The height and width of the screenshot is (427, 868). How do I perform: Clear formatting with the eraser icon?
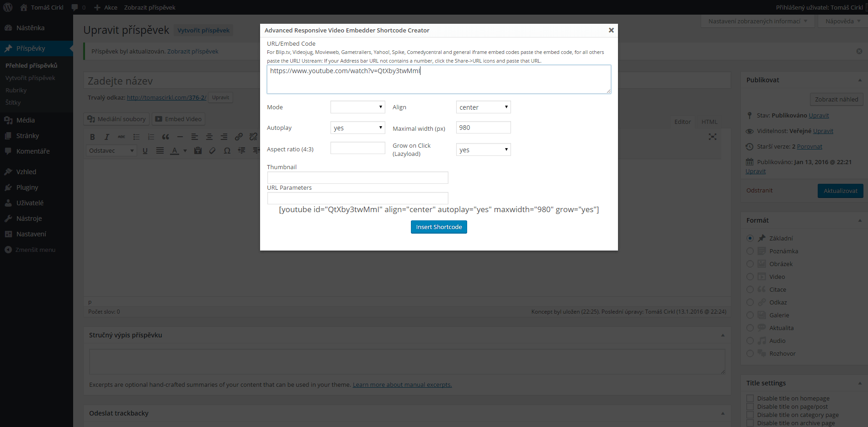coord(213,150)
